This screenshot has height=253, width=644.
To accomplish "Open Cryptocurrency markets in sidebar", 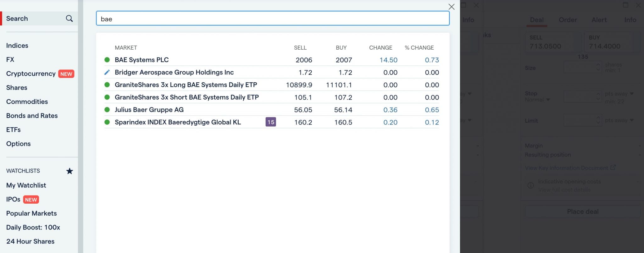I will pos(31,74).
